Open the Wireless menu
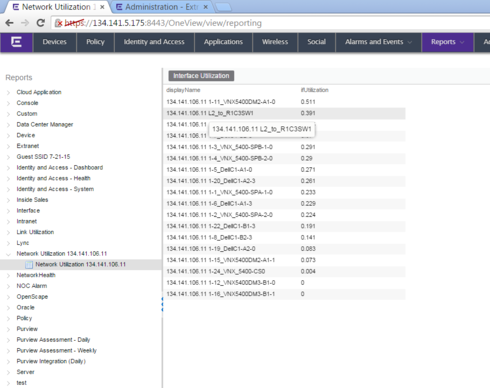490x388 pixels. pyautogui.click(x=275, y=42)
